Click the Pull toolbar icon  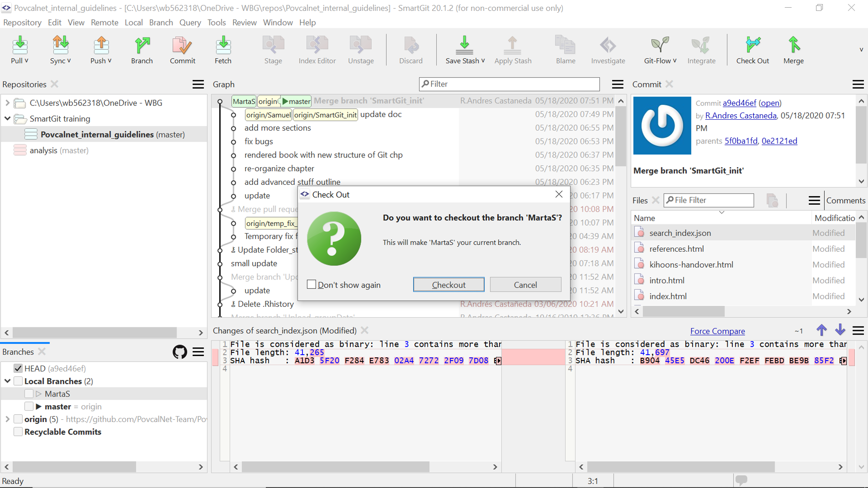(20, 45)
